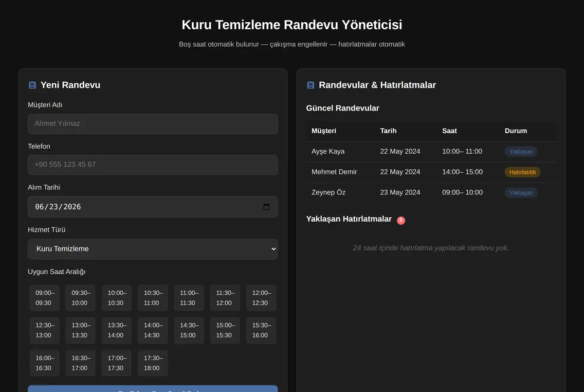The height and width of the screenshot is (392, 584).
Task: Select the 12:30–13:00 time slot
Action: pyautogui.click(x=44, y=330)
